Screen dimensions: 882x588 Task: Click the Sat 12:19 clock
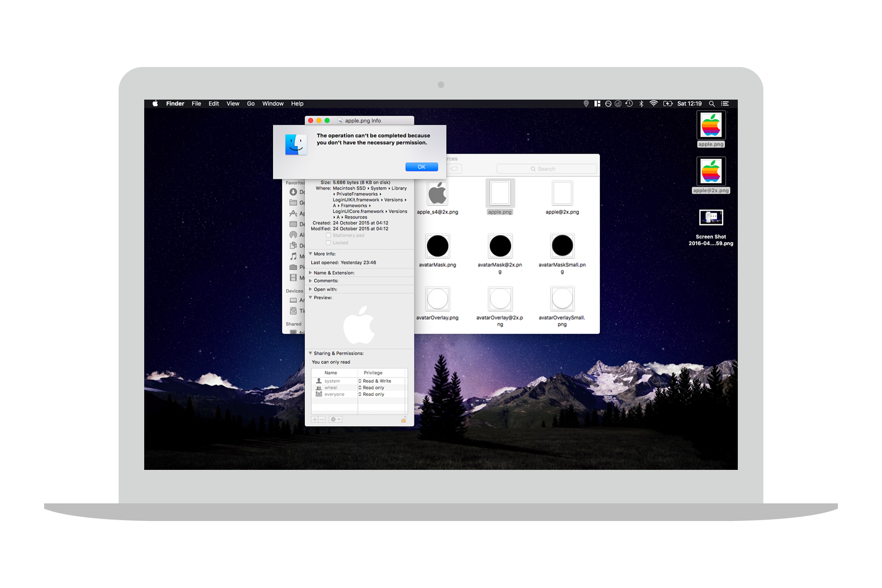point(689,104)
